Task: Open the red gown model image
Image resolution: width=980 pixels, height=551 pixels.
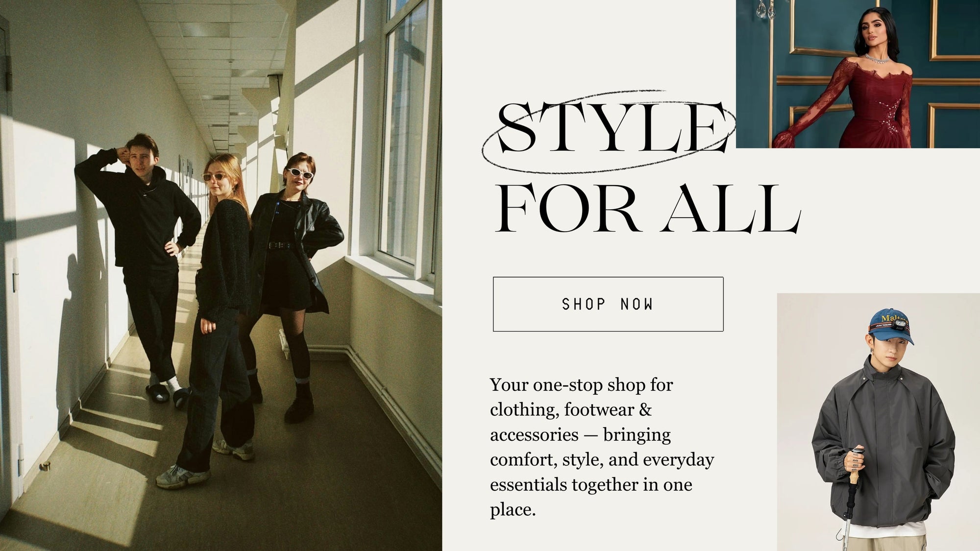Action: pyautogui.click(x=858, y=74)
